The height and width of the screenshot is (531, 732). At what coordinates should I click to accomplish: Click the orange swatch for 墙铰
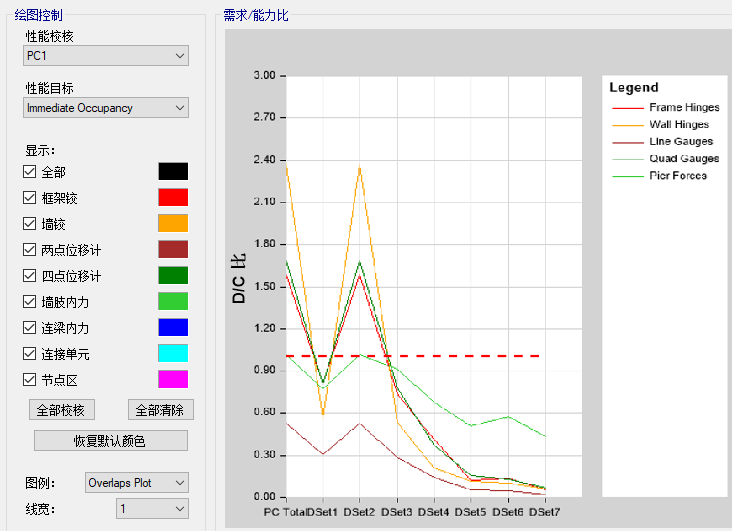click(x=173, y=224)
